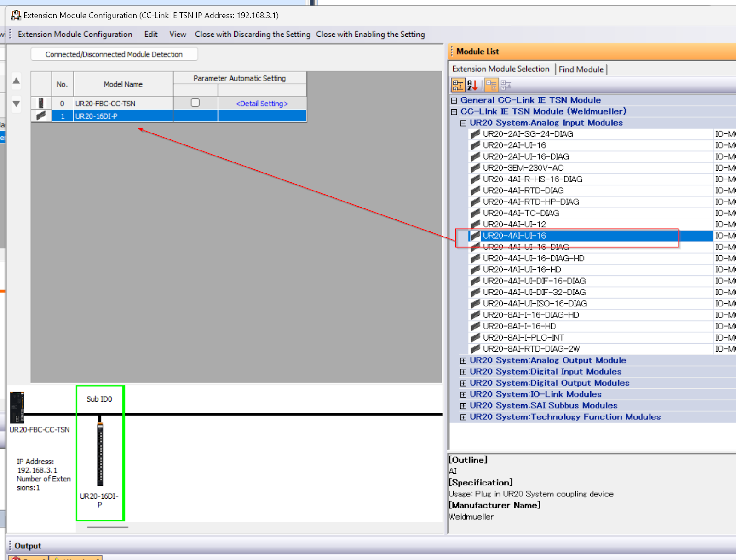The height and width of the screenshot is (560, 736).
Task: Switch to Extension Module Selection tab
Action: (x=500, y=69)
